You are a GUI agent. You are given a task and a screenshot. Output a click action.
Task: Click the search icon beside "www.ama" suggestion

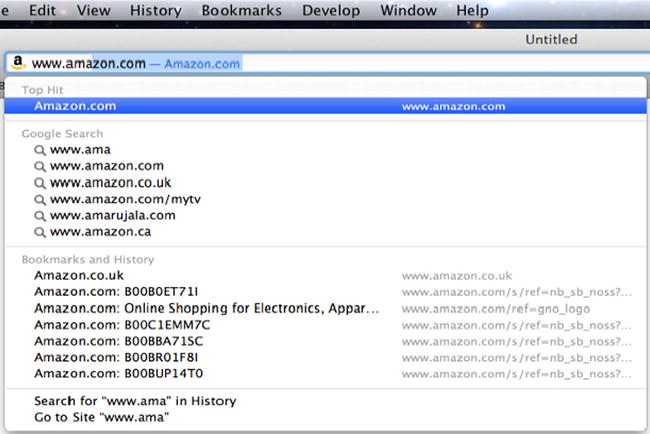(x=40, y=150)
